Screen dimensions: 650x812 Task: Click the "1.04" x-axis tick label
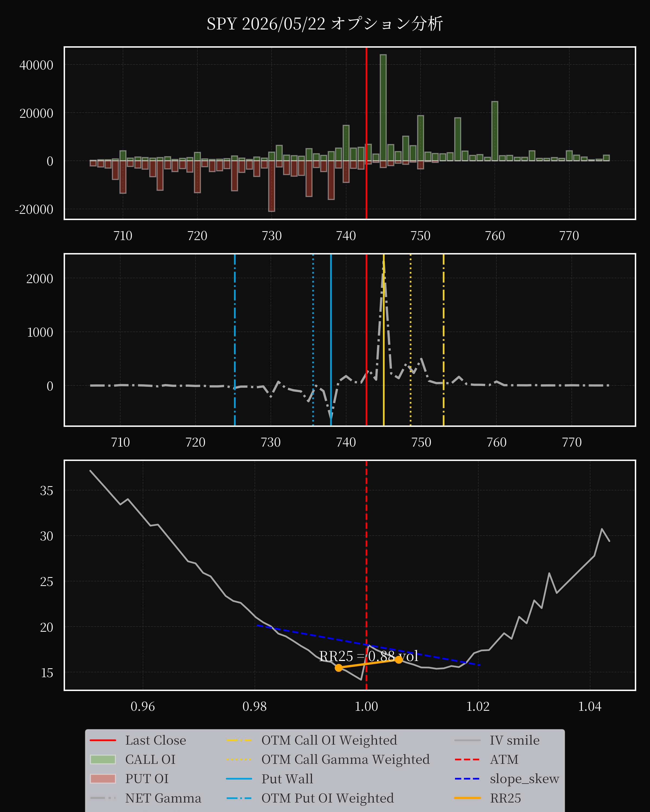pos(590,706)
